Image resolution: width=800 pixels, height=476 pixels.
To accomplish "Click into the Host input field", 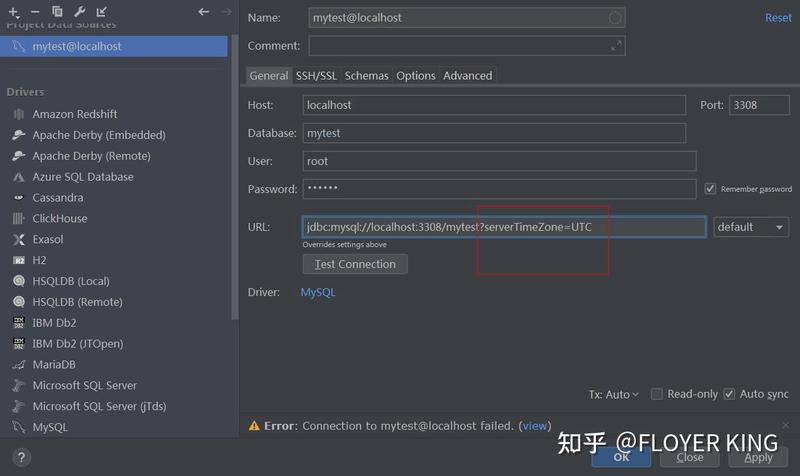I will [494, 105].
